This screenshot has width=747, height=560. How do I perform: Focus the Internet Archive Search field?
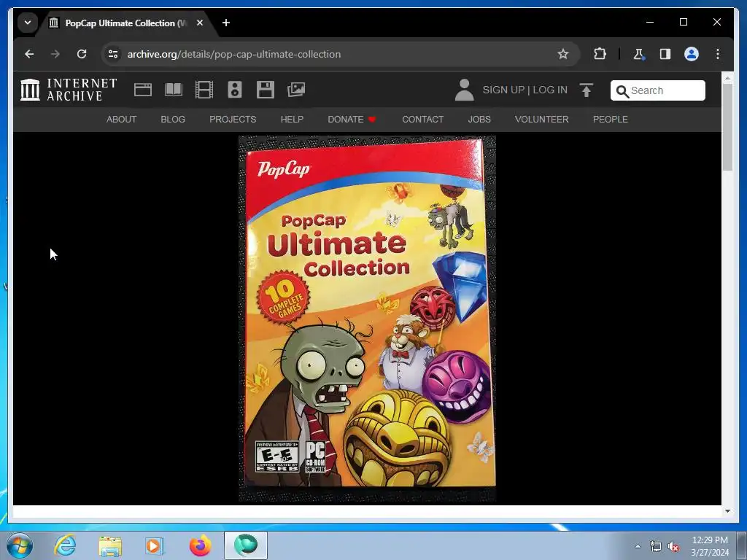point(658,90)
